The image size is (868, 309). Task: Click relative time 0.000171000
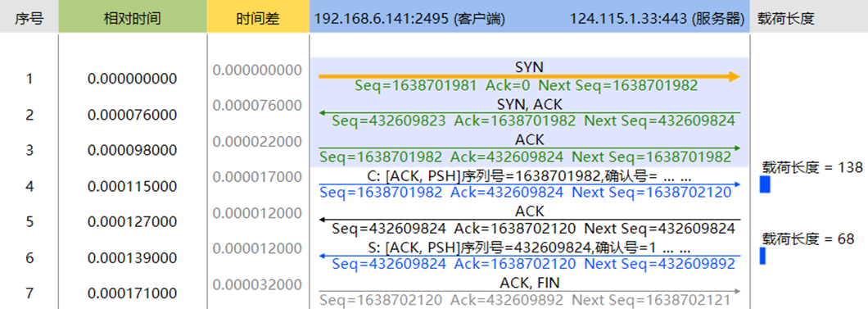[133, 293]
